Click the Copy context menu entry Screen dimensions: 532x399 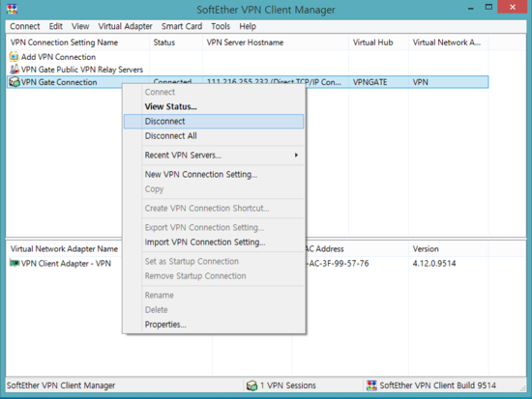[214, 189]
